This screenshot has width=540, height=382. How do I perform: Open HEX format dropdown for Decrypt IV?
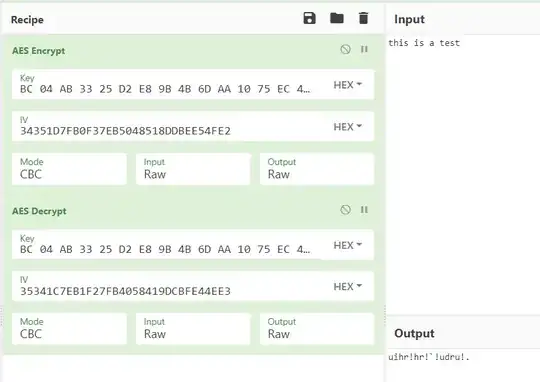coord(347,287)
